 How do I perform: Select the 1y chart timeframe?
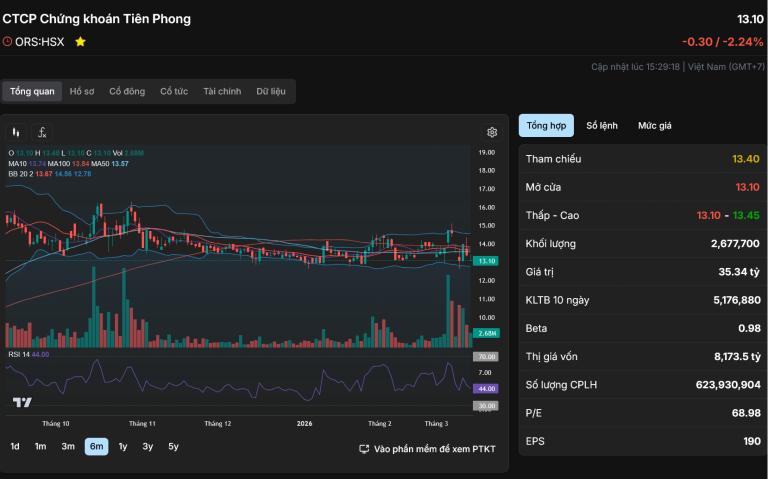click(123, 446)
